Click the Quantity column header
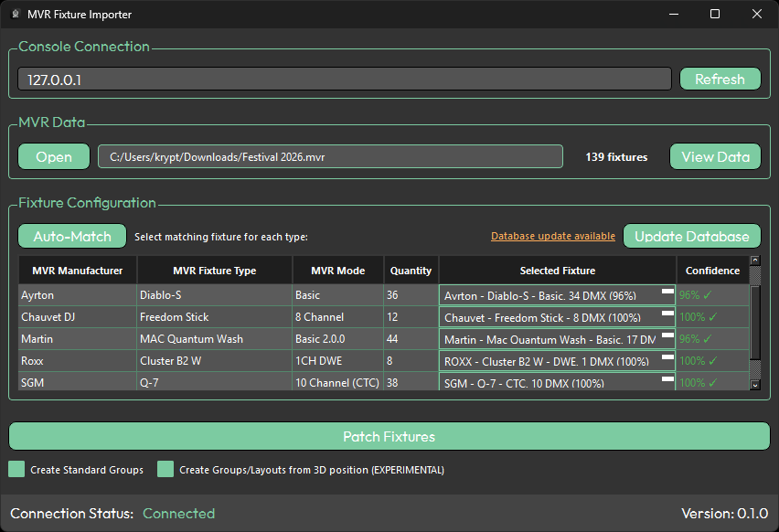 coord(411,271)
